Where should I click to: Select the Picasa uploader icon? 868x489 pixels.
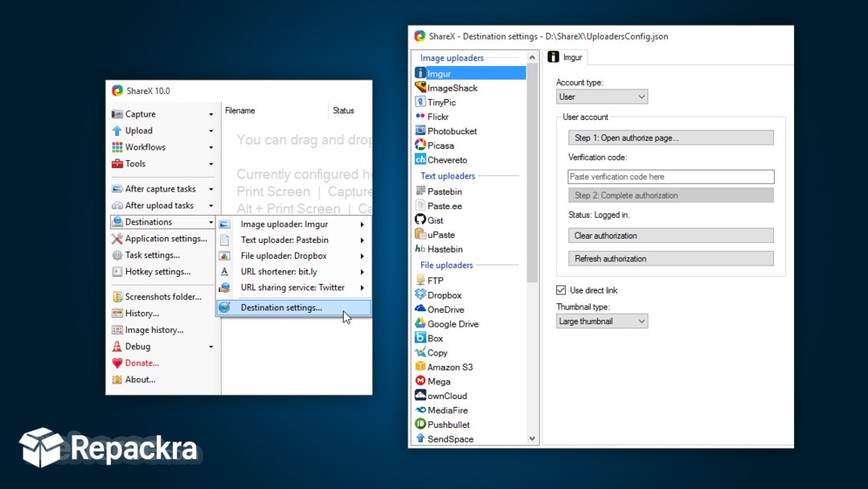420,145
